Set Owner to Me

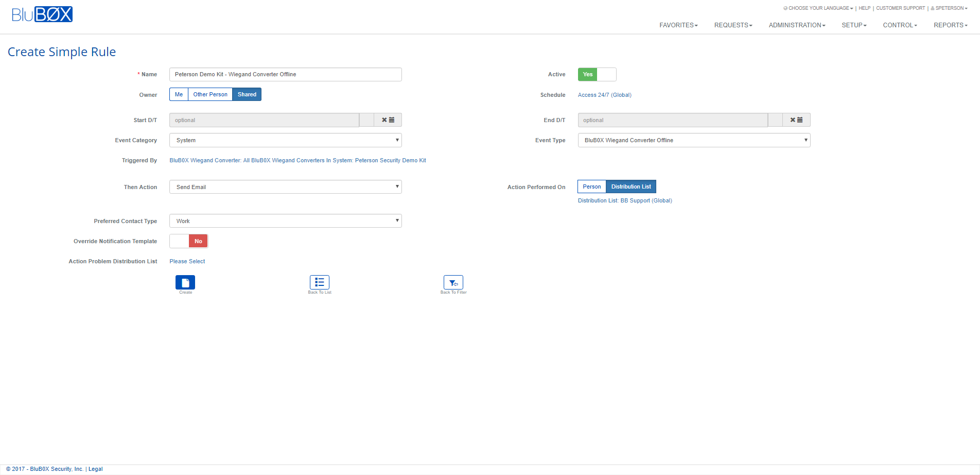click(179, 94)
